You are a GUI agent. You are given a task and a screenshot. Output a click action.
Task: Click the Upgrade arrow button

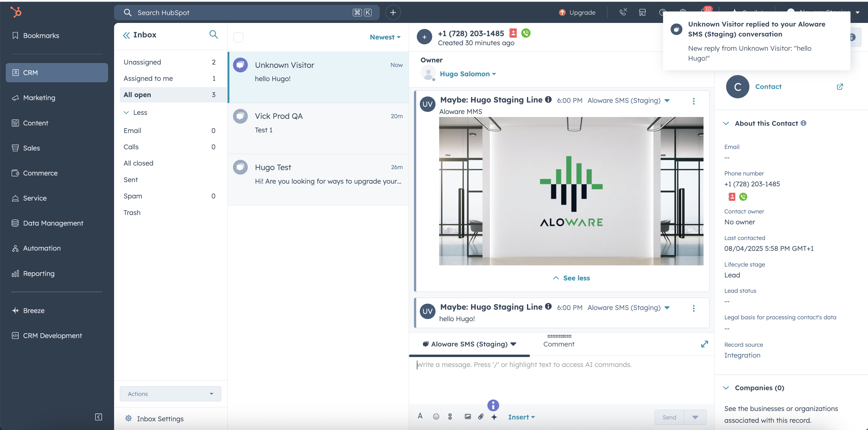pyautogui.click(x=577, y=12)
